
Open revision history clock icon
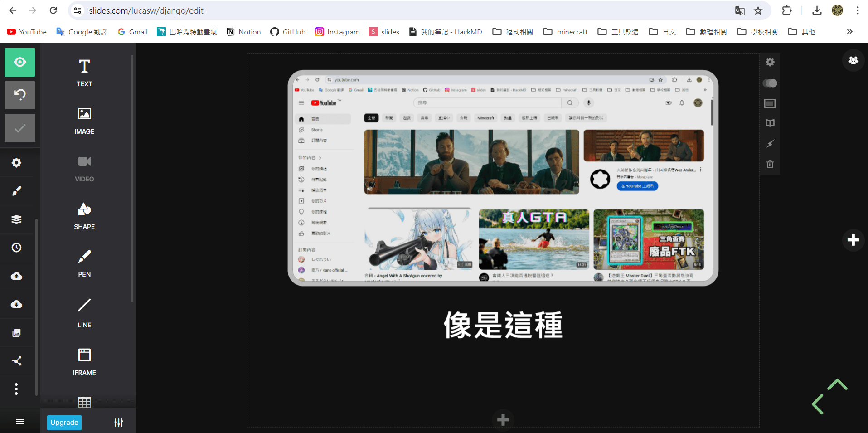point(17,248)
